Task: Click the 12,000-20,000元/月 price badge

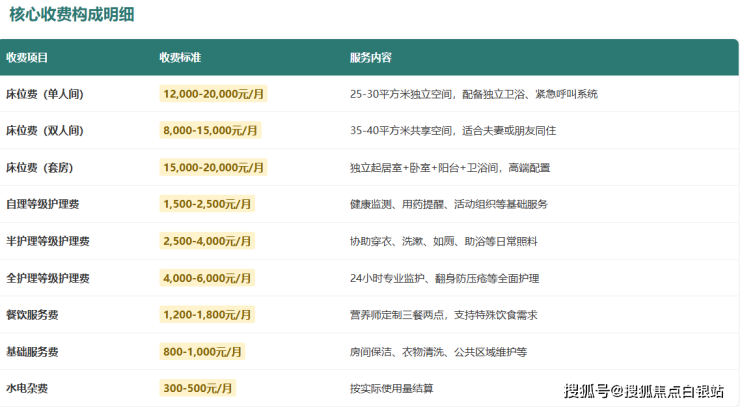Action: pos(212,94)
